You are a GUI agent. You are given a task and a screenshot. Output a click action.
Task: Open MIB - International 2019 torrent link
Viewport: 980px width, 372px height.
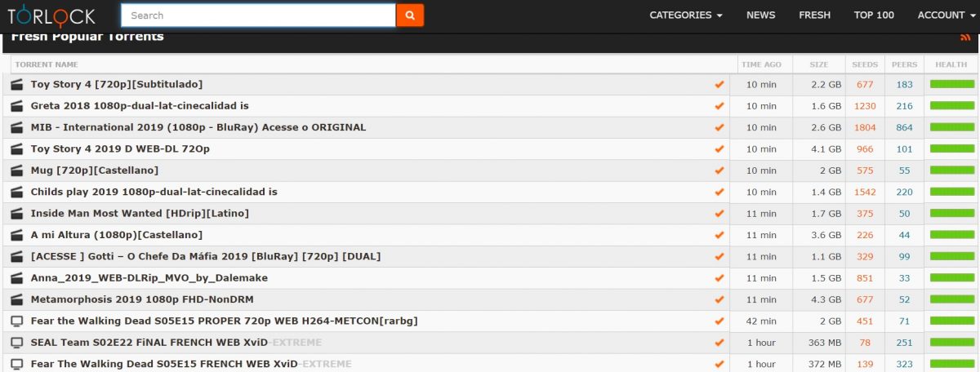coord(198,127)
